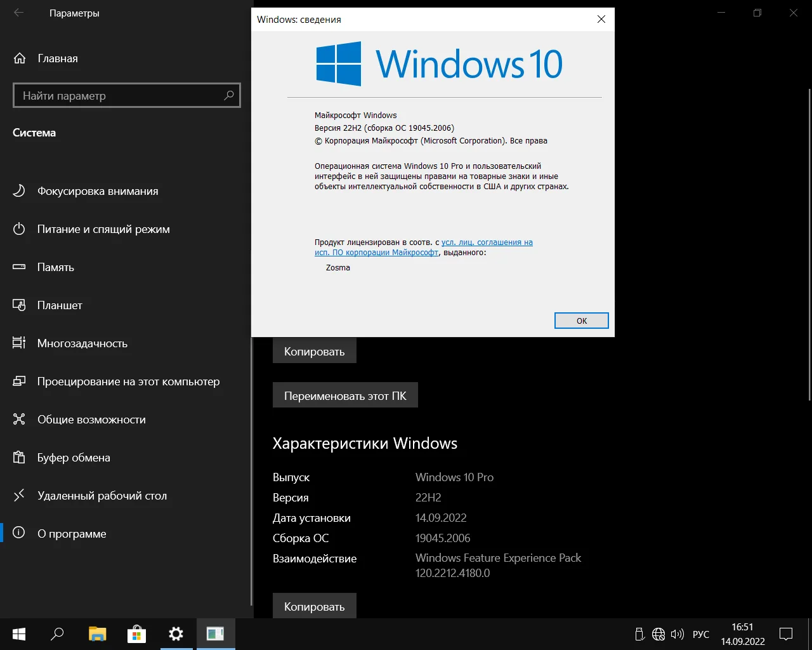Click the power icon for Питание и спящий режим

pyautogui.click(x=19, y=229)
